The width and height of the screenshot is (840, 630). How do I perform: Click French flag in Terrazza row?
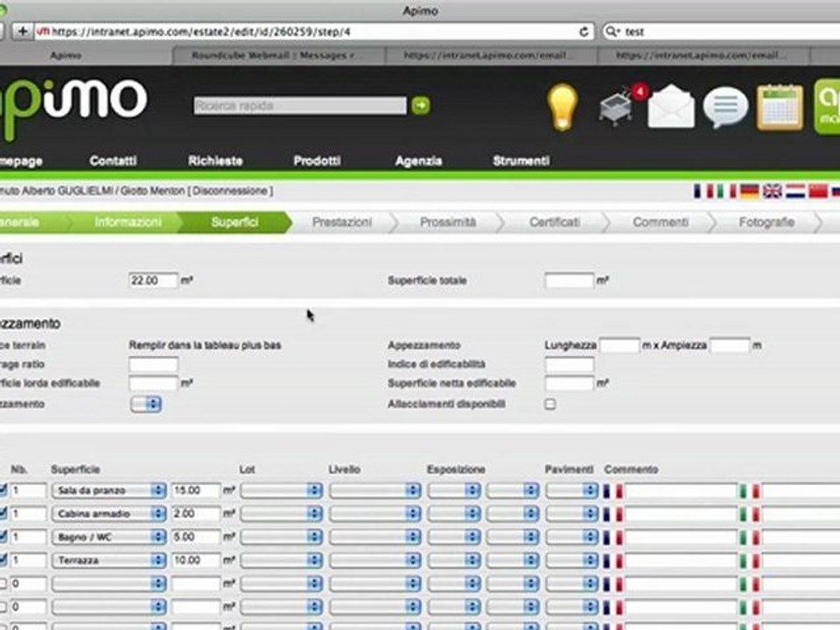tap(612, 561)
